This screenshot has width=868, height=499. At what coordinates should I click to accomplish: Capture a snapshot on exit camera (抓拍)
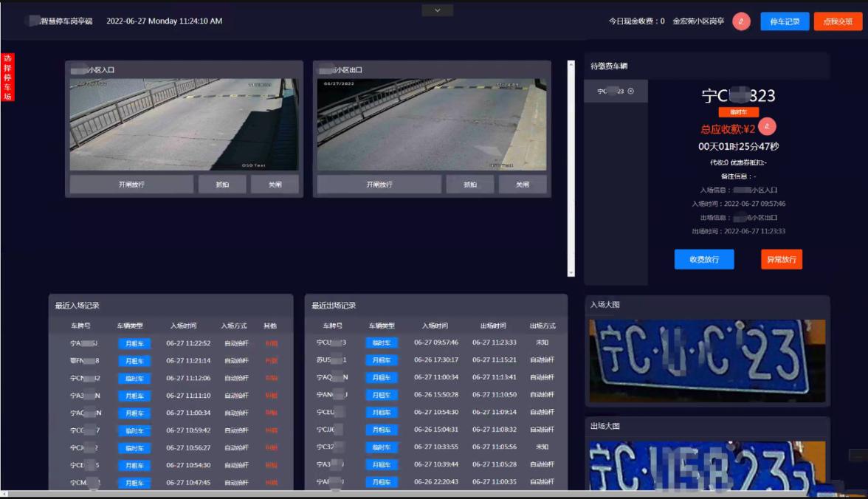470,185
